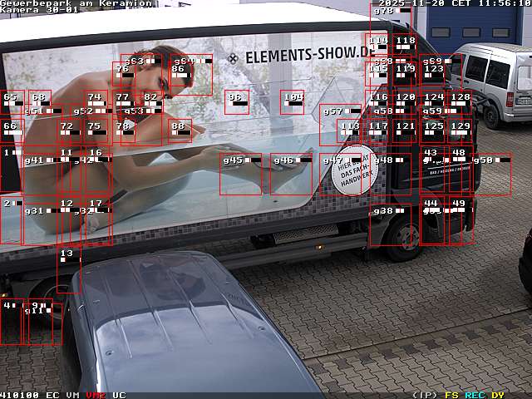Click the red VMZ status indicator

pos(96,395)
